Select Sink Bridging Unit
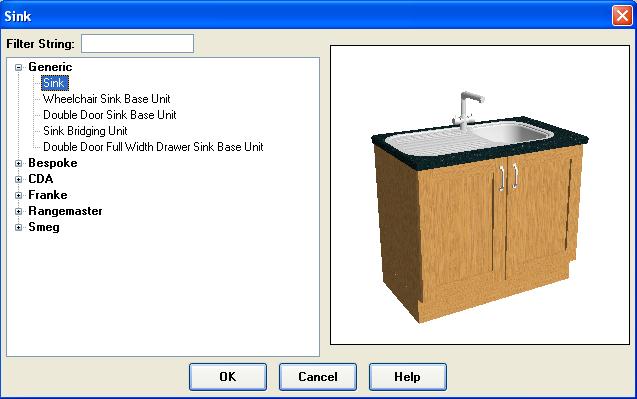 pyautogui.click(x=85, y=131)
